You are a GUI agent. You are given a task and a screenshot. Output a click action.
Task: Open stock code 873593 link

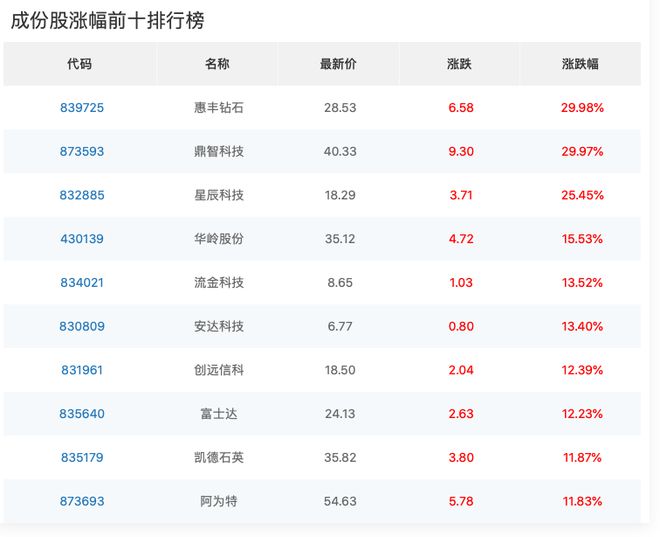click(82, 152)
